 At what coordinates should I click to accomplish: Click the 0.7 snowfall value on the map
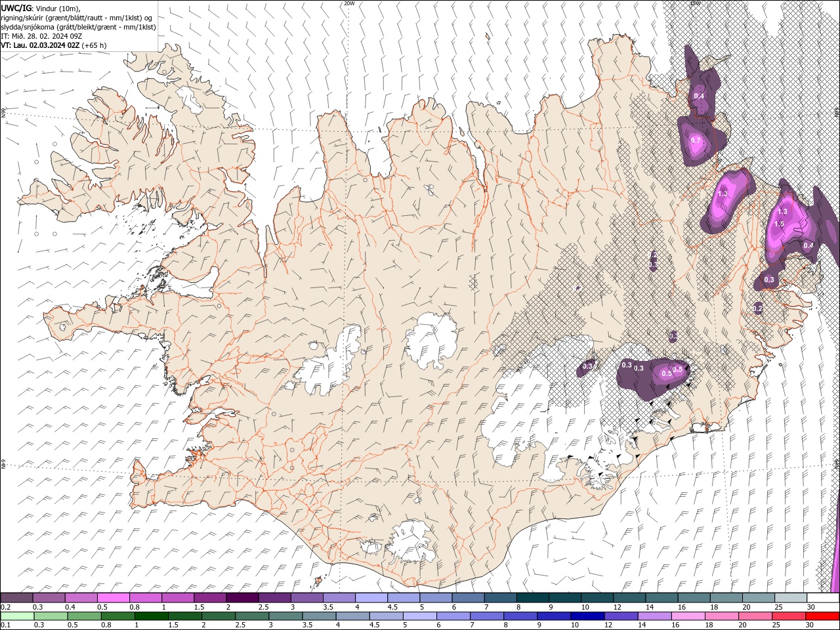tap(696, 140)
